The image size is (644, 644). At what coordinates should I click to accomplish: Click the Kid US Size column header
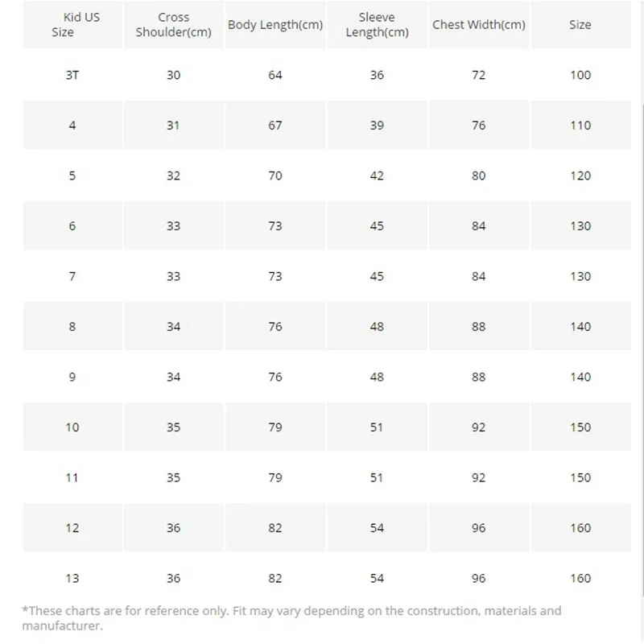(72, 25)
